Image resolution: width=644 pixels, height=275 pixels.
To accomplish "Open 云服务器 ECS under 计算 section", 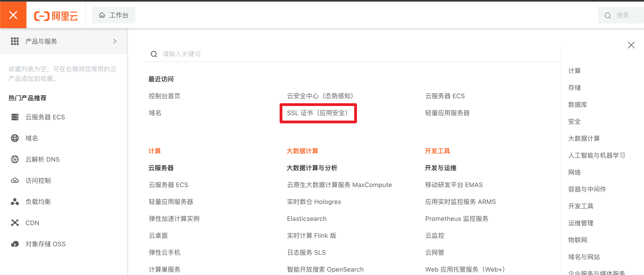I will [x=168, y=185].
